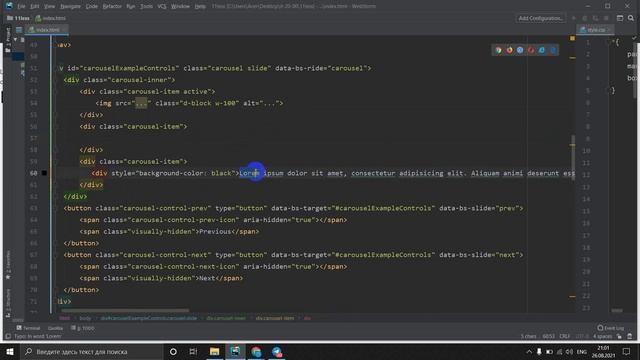Fold the carousel-control-prev button block
This screenshot has height=360, width=640.
[x=56, y=209]
